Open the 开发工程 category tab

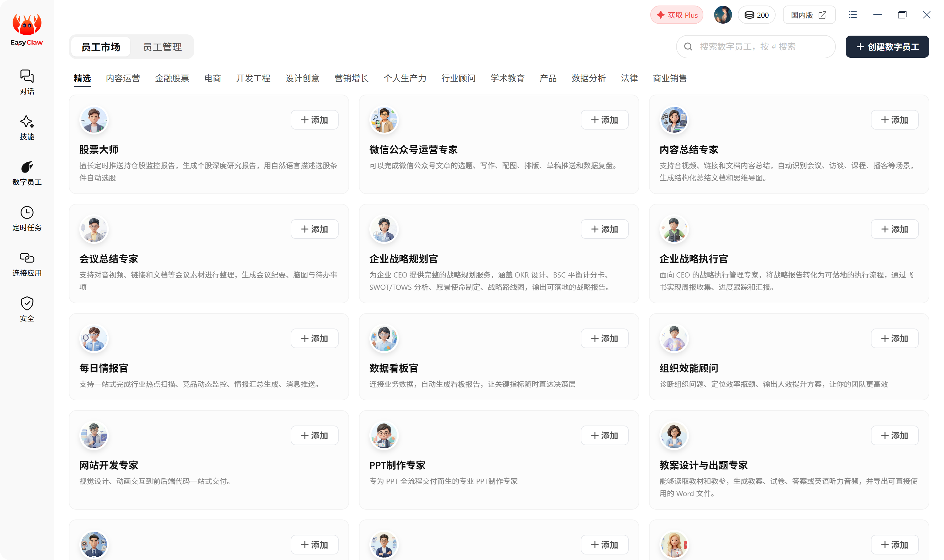click(253, 78)
